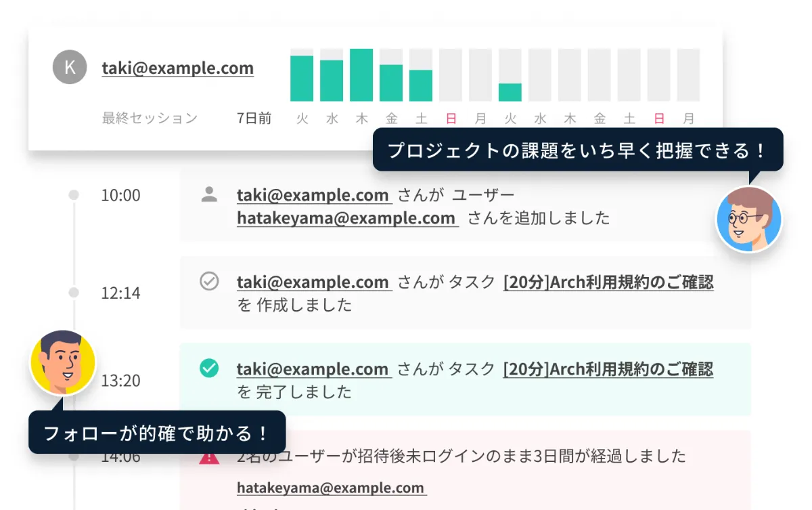812x510 pixels.
Task: Open completed task link in 13:20 entry
Action: coord(608,368)
